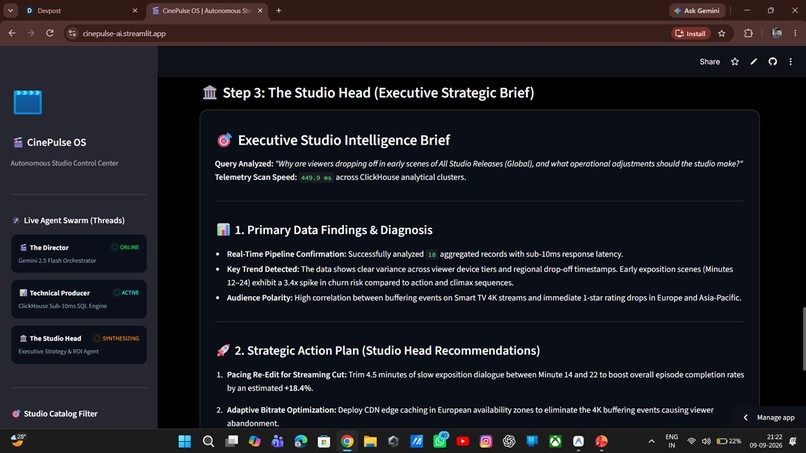
Task: Open Task View on the taskbar
Action: (232, 441)
